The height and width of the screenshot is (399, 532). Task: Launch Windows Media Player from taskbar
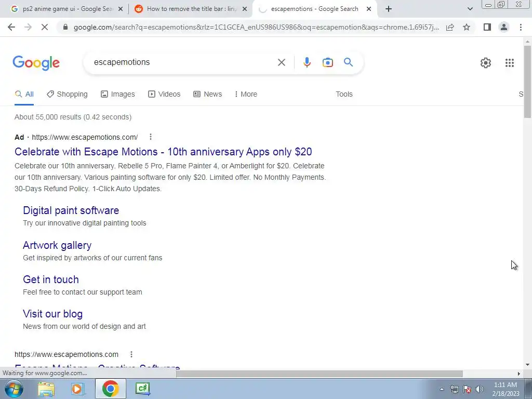[77, 389]
